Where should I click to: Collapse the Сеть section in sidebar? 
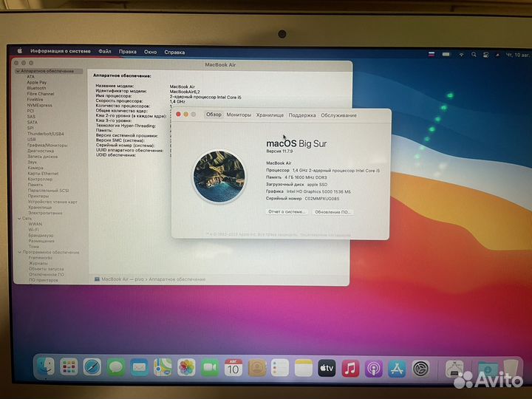(x=19, y=219)
